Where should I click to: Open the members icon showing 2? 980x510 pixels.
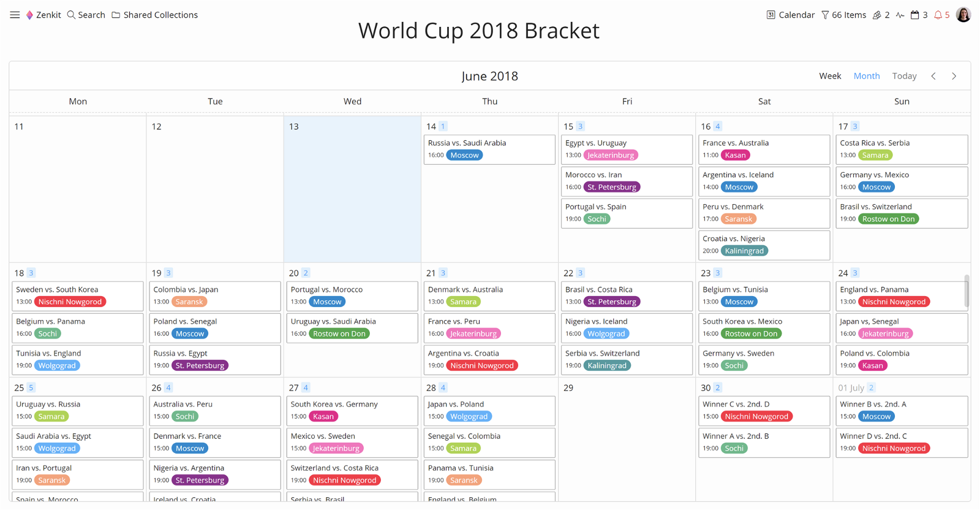click(881, 15)
